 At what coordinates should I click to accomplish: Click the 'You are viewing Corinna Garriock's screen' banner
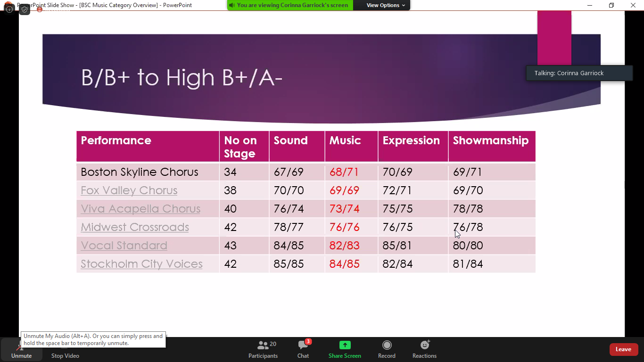pos(290,5)
